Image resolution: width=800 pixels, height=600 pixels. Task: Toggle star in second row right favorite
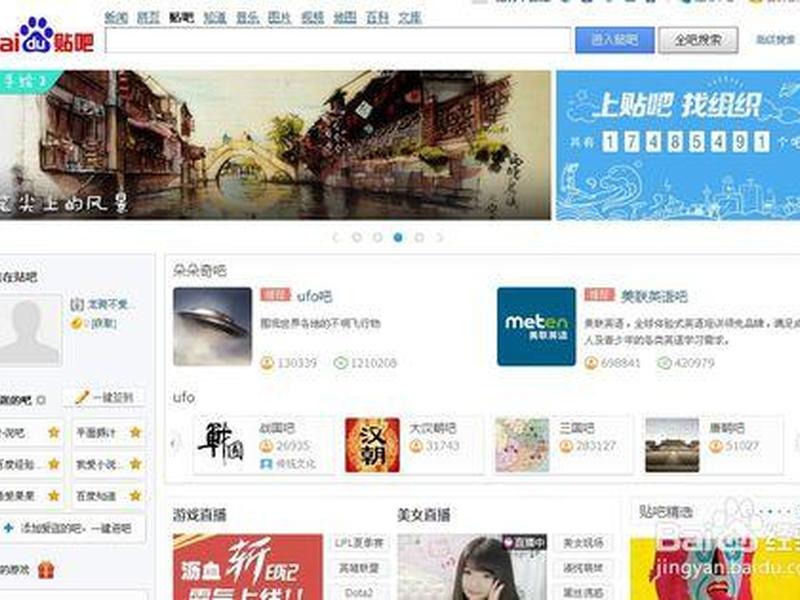pyautogui.click(x=135, y=464)
